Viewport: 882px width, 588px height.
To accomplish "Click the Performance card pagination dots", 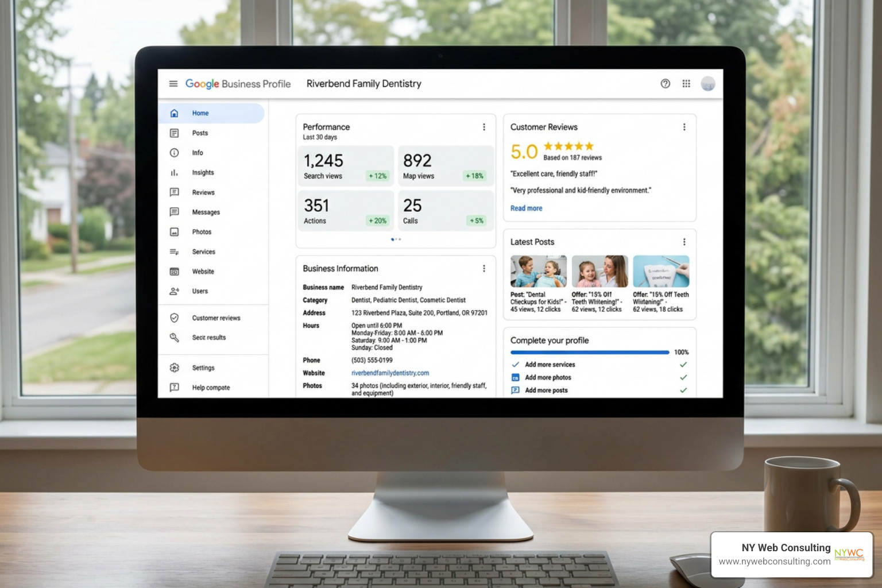I will tap(396, 239).
